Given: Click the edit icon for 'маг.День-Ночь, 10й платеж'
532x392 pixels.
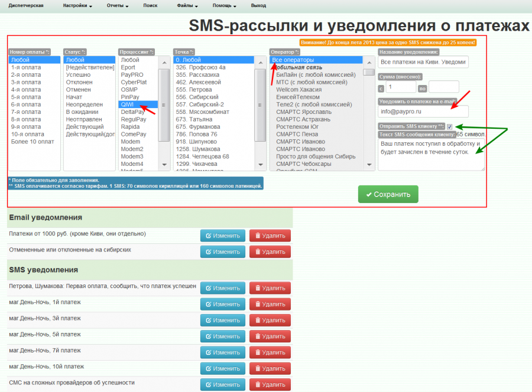Looking at the screenshot, I should [x=207, y=367].
